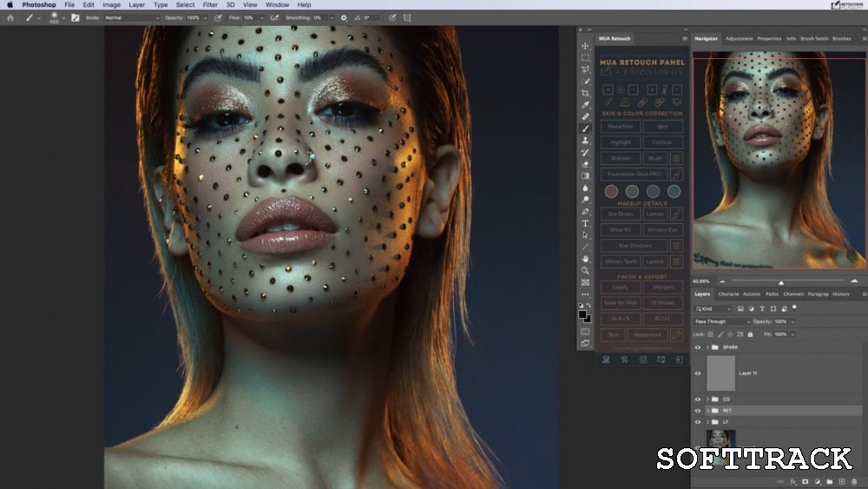868x489 pixels.
Task: Hide the SPARK layer group
Action: [697, 347]
